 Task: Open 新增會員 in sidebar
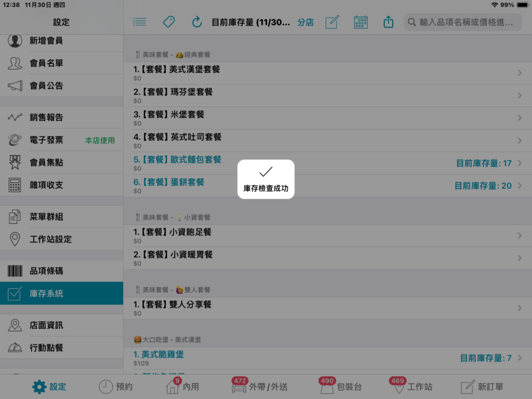tap(61, 41)
